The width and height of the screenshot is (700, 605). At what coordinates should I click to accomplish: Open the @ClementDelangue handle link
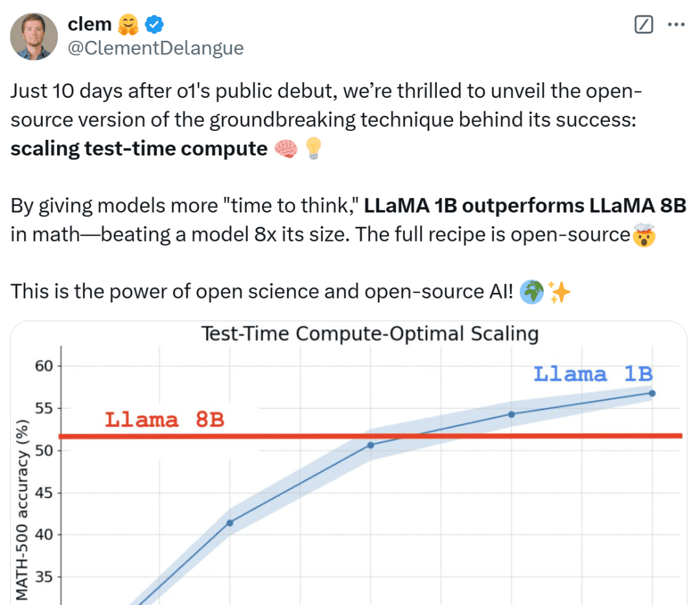point(156,48)
